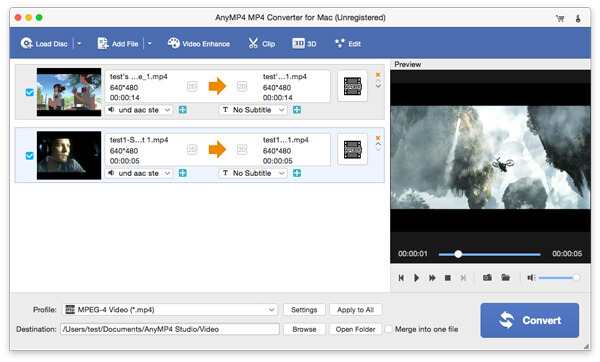
Task: Open audio track dropdown for test1-S...t 1.mp4
Action: [x=139, y=173]
